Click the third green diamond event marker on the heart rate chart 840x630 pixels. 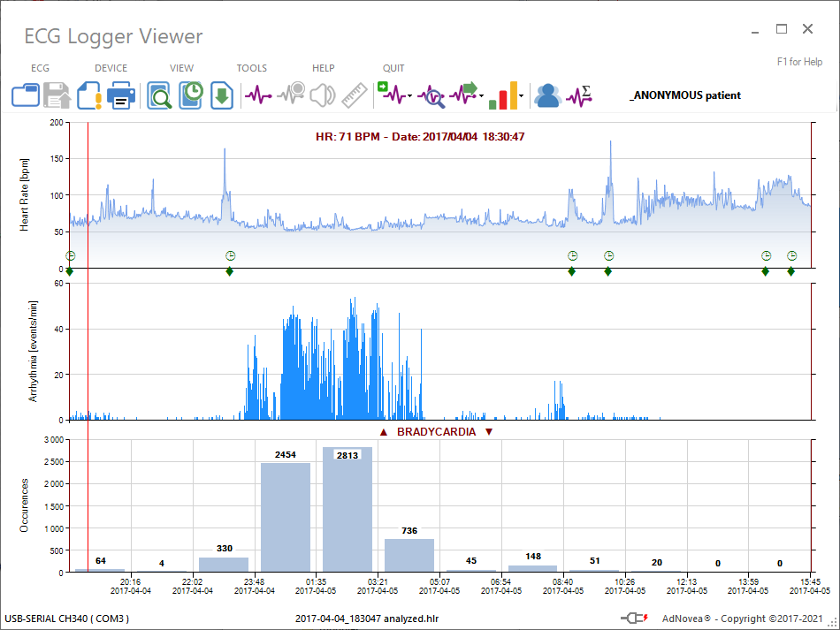571,272
